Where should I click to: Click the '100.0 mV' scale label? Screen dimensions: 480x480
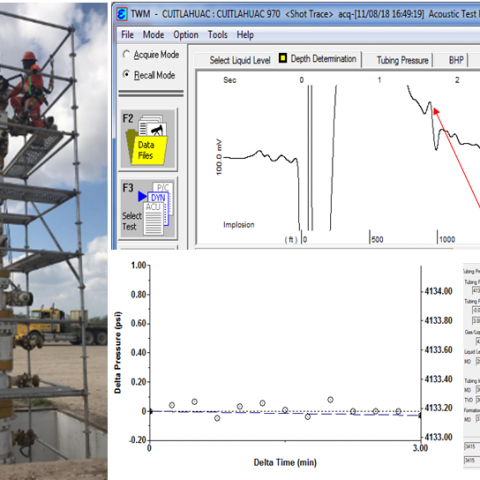219,157
